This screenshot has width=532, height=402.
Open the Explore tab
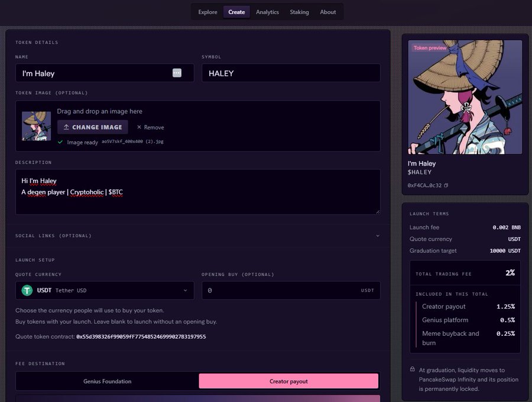tap(207, 12)
